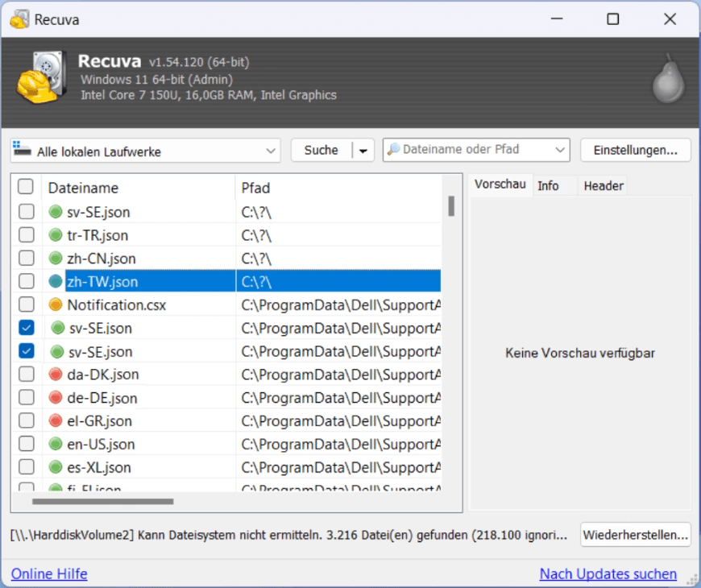Image resolution: width=701 pixels, height=588 pixels.
Task: Click Nach Updates suchen link
Action: [x=608, y=574]
